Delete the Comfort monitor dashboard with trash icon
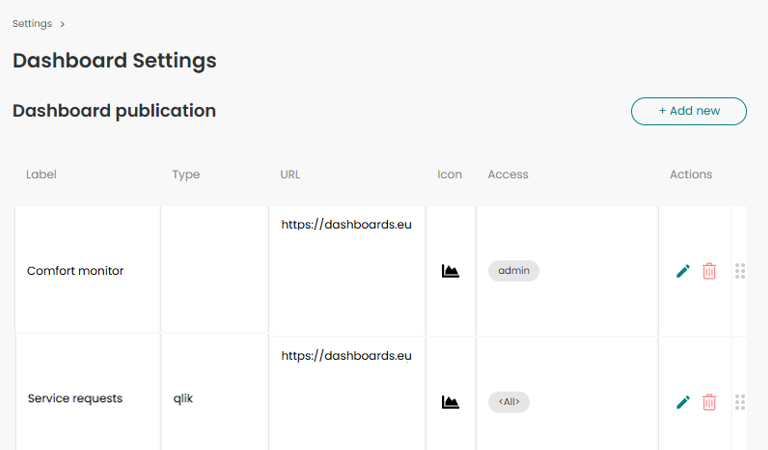The width and height of the screenshot is (768, 450). (x=709, y=271)
